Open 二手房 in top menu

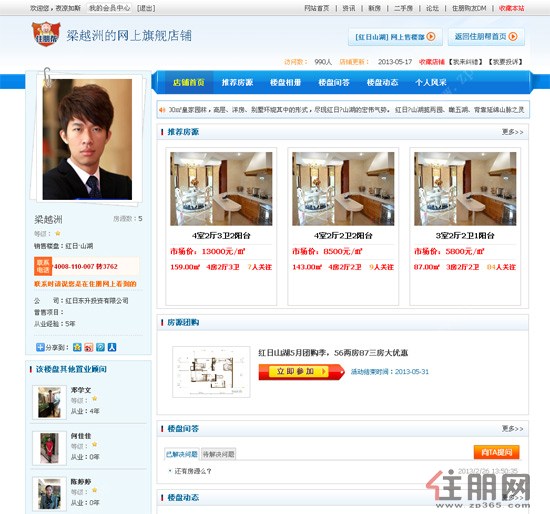coord(403,8)
